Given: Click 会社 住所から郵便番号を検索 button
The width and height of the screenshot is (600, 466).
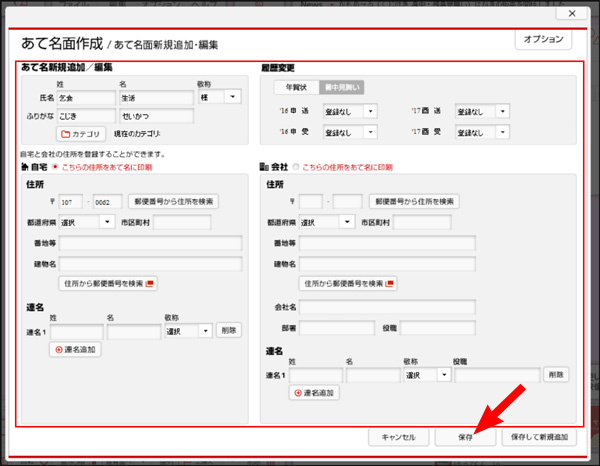Looking at the screenshot, I should pos(348,284).
